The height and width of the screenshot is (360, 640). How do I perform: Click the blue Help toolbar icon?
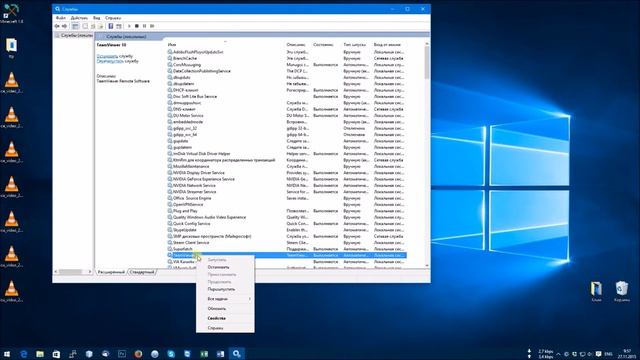(111, 26)
